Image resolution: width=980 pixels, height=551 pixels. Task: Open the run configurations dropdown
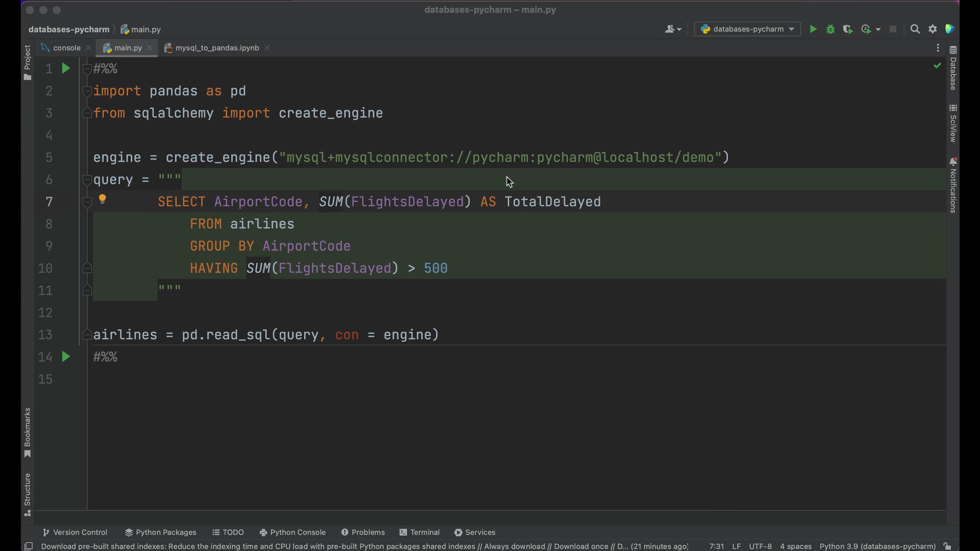click(747, 29)
